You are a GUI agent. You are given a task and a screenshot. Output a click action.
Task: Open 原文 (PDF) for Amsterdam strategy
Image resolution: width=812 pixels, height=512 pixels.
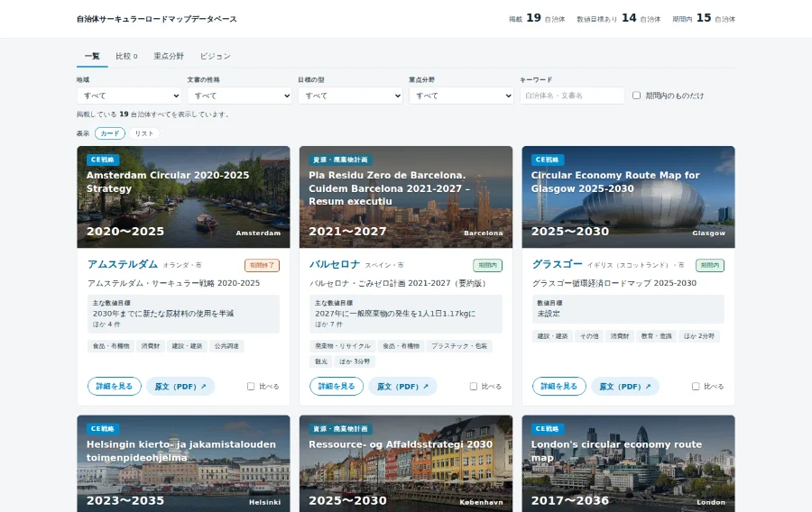tap(180, 387)
